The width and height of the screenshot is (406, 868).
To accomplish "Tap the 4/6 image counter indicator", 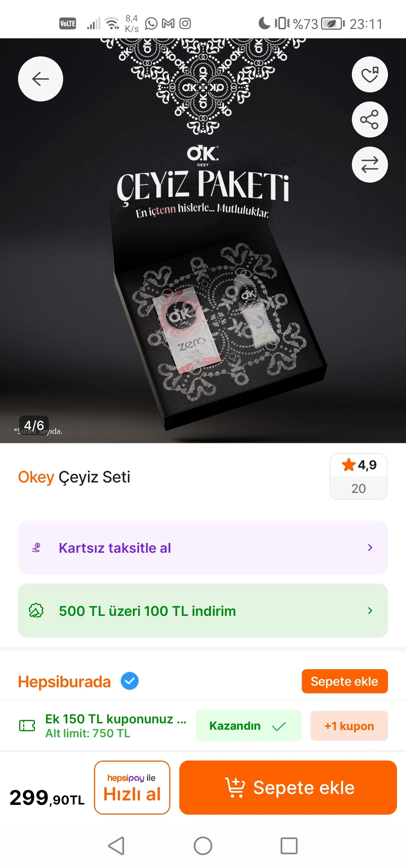I will click(x=34, y=425).
